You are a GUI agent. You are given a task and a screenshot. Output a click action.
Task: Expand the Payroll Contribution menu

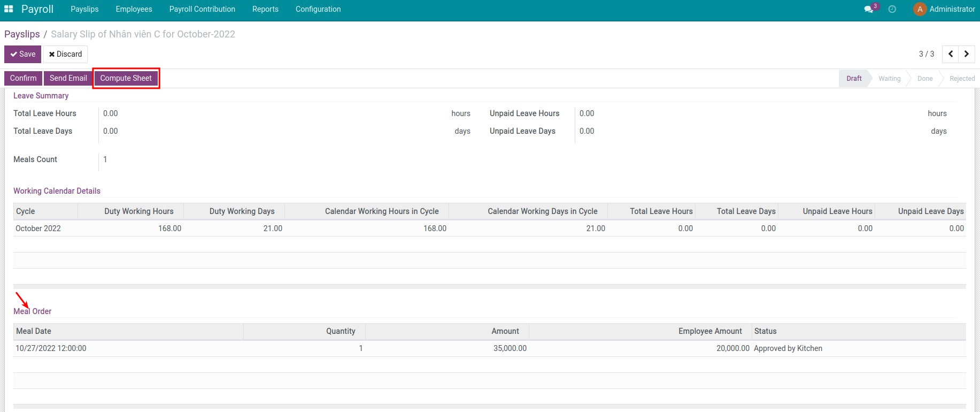[202, 9]
